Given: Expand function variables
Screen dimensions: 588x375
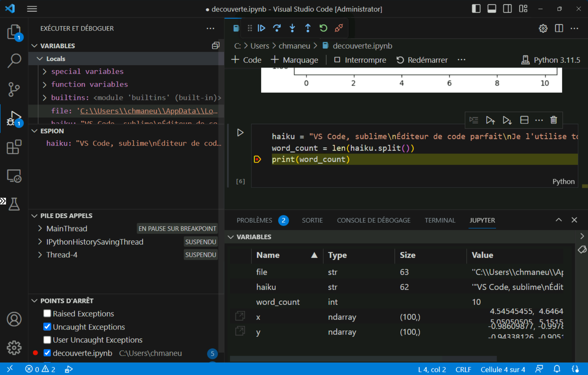Looking at the screenshot, I should (x=45, y=85).
